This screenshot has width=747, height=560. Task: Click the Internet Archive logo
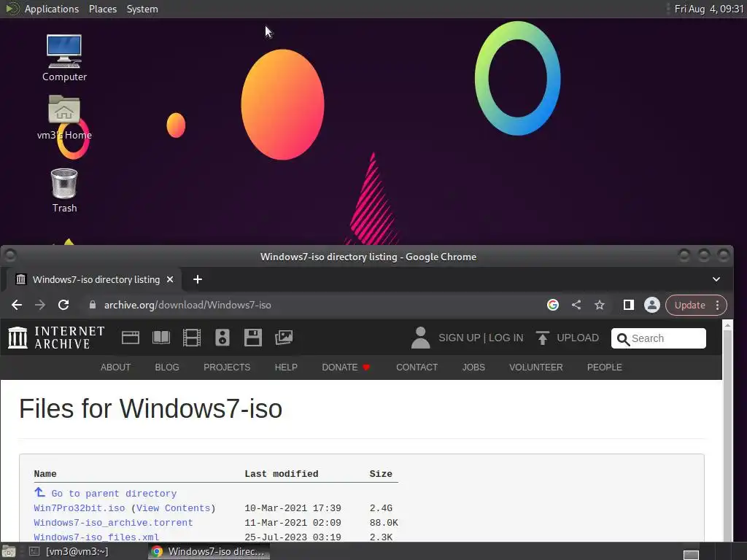[x=56, y=338]
